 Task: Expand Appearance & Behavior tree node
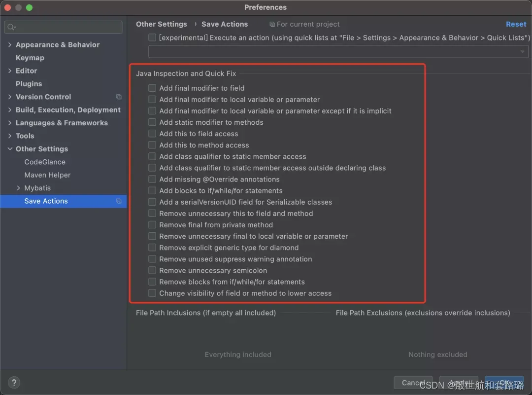tap(9, 45)
